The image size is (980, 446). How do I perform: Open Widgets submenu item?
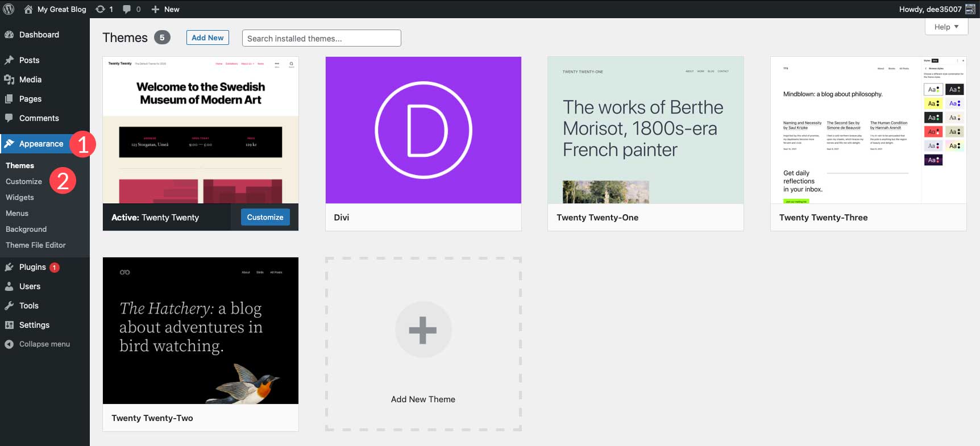20,197
